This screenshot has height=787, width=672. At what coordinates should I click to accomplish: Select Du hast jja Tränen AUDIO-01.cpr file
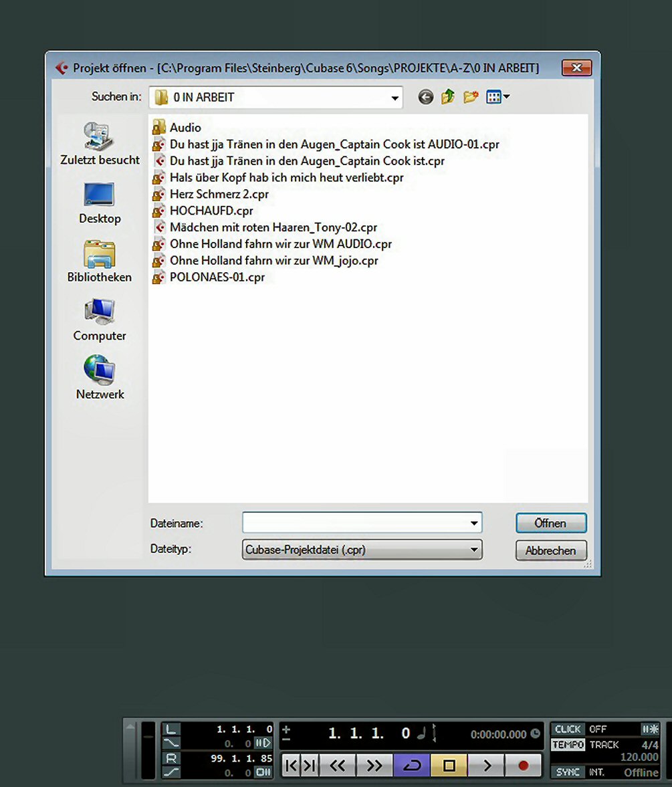coord(326,144)
